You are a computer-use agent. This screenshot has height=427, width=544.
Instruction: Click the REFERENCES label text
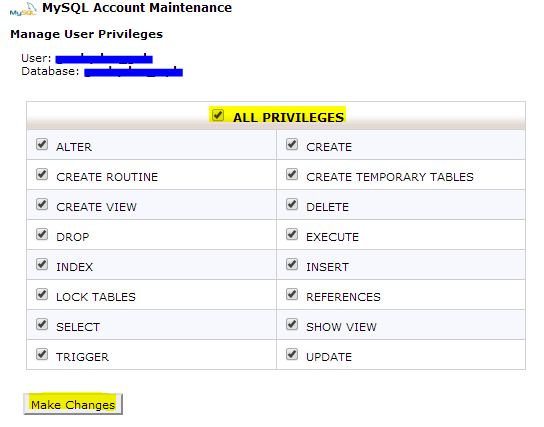click(x=343, y=297)
